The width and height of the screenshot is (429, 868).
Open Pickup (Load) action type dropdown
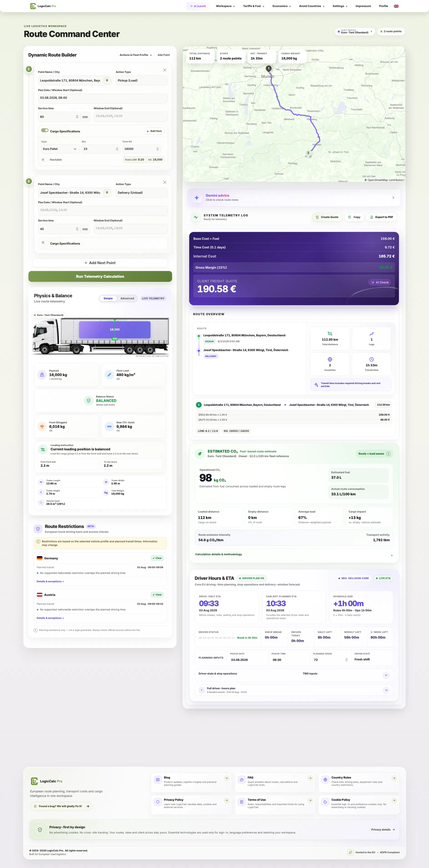pyautogui.click(x=142, y=81)
